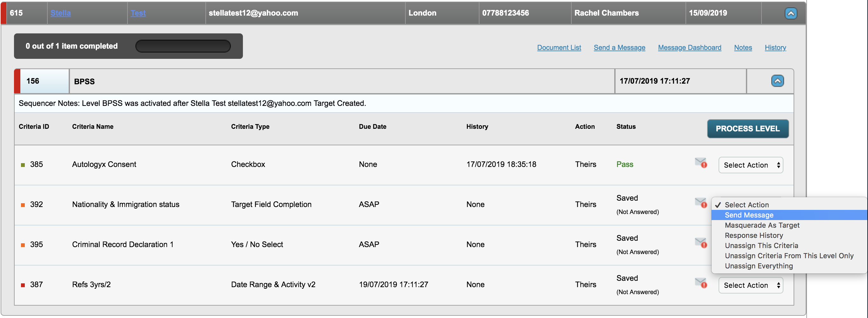Select the checked Select Action menu entry
The image size is (868, 318).
coord(789,205)
